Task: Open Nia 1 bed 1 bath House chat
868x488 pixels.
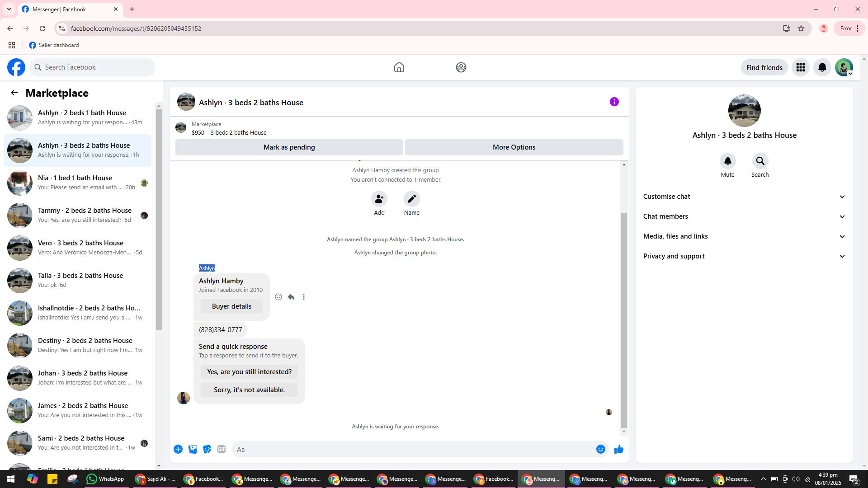Action: 78,183
